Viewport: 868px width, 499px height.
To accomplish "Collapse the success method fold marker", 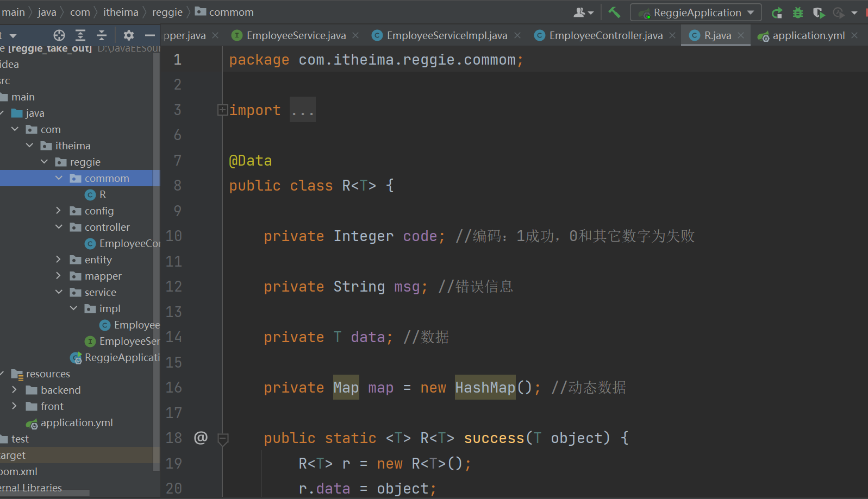I will pos(223,439).
